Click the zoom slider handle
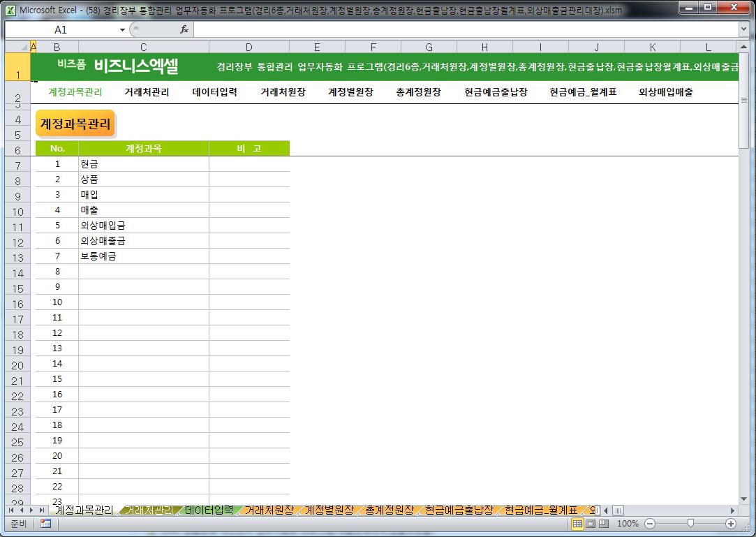 pos(690,524)
